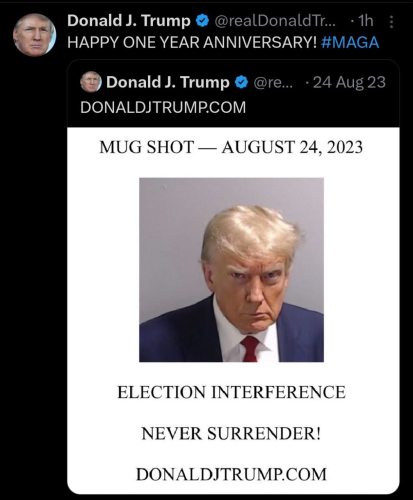
Task: Open the #MAGA hashtag
Action: 350,43
